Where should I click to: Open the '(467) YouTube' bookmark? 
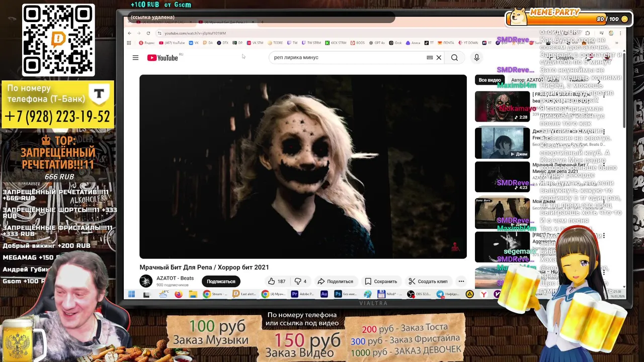172,43
